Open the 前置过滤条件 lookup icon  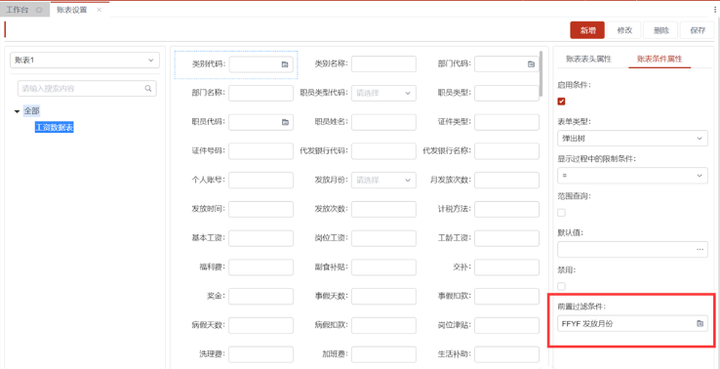pos(700,324)
